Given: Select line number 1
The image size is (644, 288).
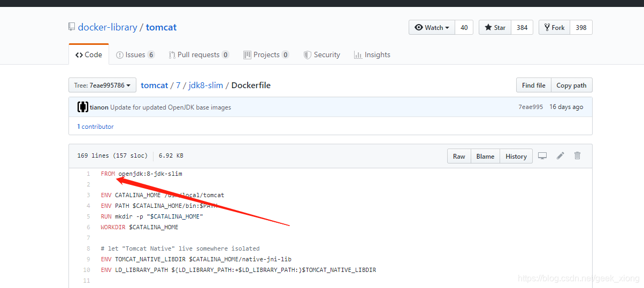Looking at the screenshot, I should pos(89,174).
